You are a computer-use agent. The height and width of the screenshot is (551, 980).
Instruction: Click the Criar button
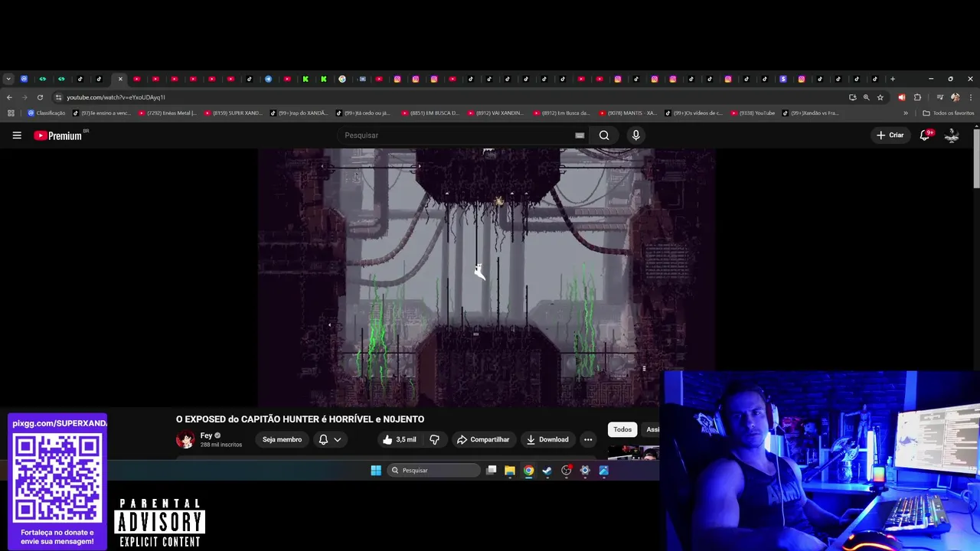890,135
